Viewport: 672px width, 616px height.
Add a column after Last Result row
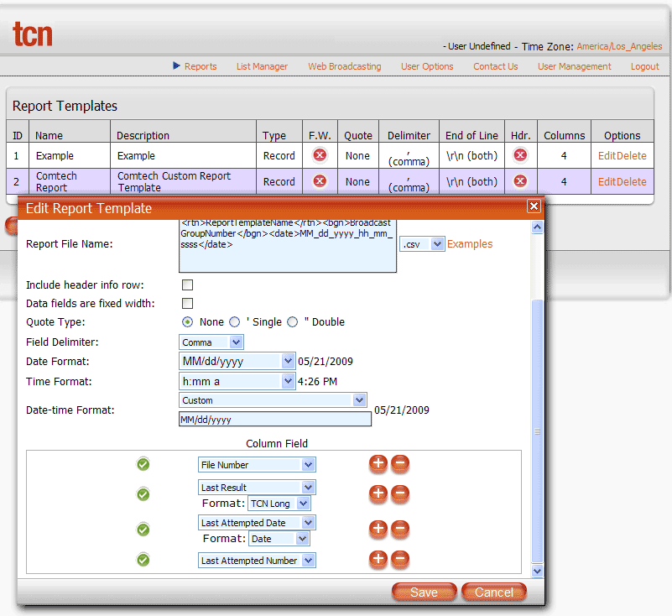[x=378, y=493]
